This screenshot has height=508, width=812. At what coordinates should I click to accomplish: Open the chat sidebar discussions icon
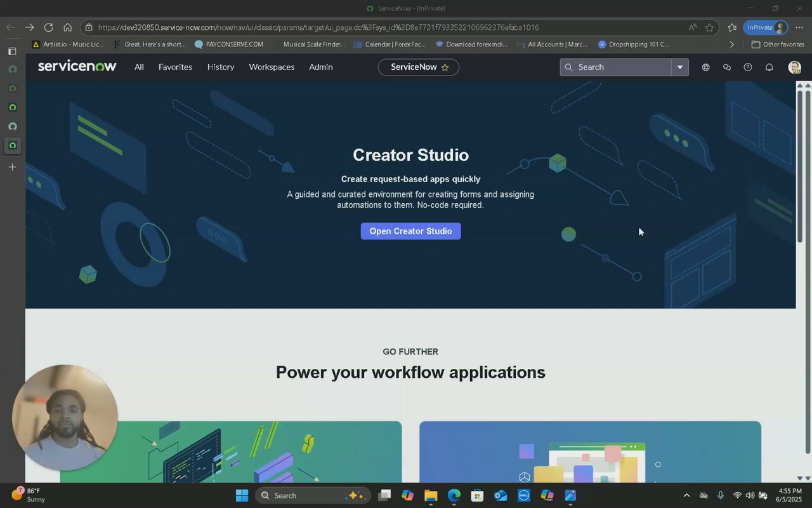[727, 67]
